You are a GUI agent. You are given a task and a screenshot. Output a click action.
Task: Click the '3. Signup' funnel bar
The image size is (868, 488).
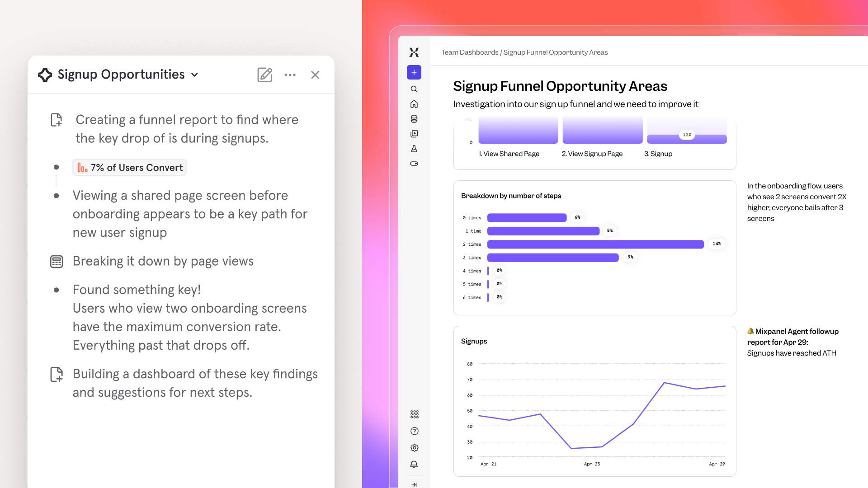(x=687, y=139)
